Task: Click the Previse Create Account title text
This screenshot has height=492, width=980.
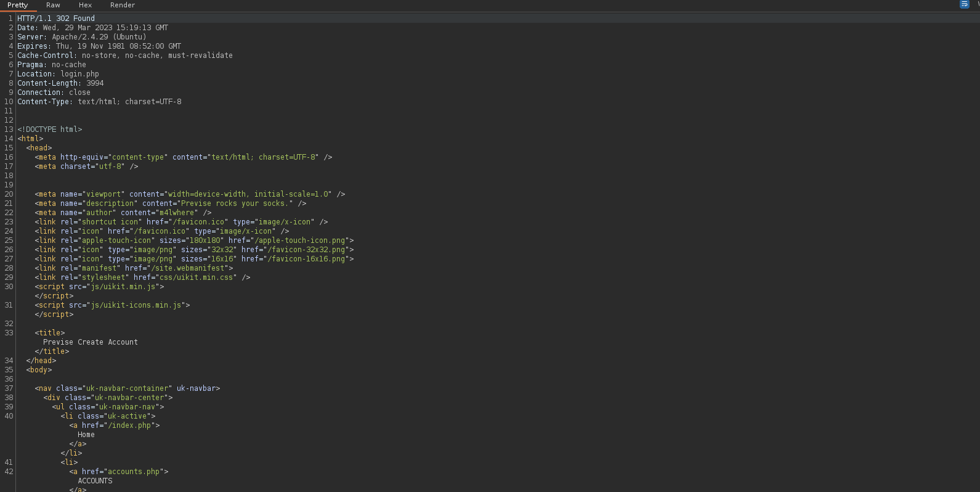Action: coord(91,342)
